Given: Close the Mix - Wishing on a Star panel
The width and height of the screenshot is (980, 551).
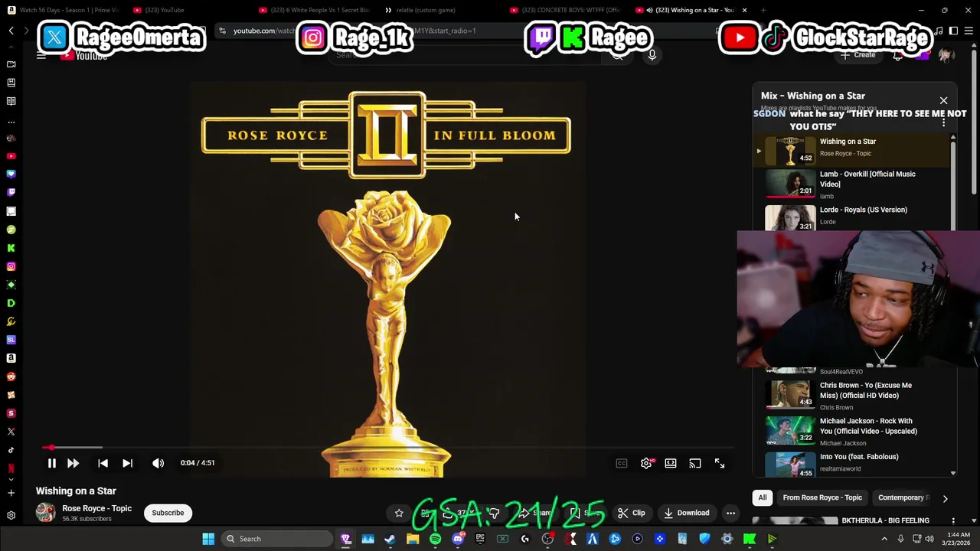Looking at the screenshot, I should click(x=943, y=100).
